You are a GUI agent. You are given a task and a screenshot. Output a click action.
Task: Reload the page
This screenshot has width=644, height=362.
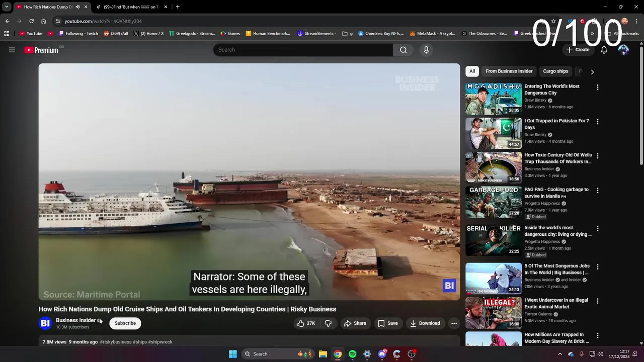31,21
